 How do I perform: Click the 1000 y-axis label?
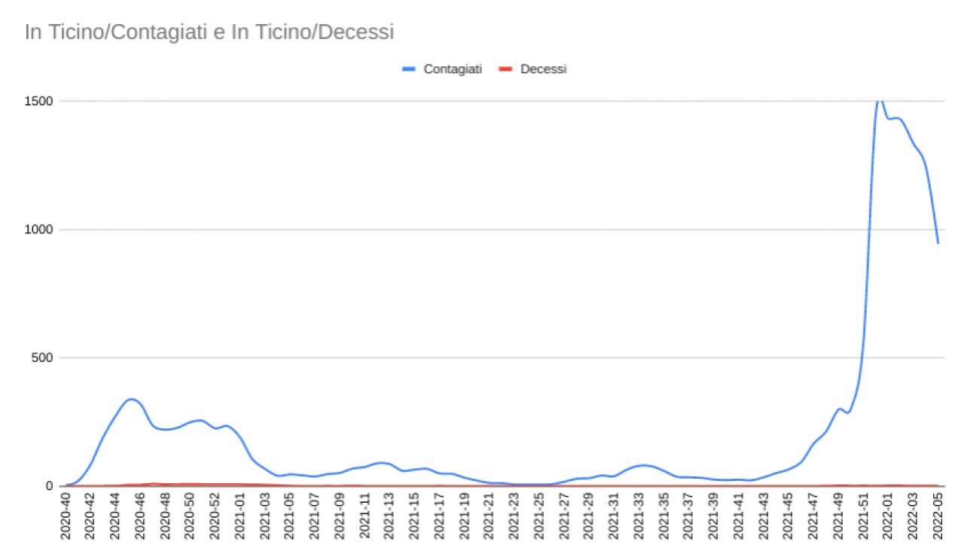tap(40, 230)
